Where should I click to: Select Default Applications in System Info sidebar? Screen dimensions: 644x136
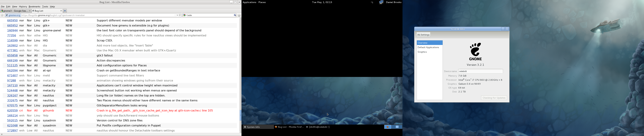point(430,47)
